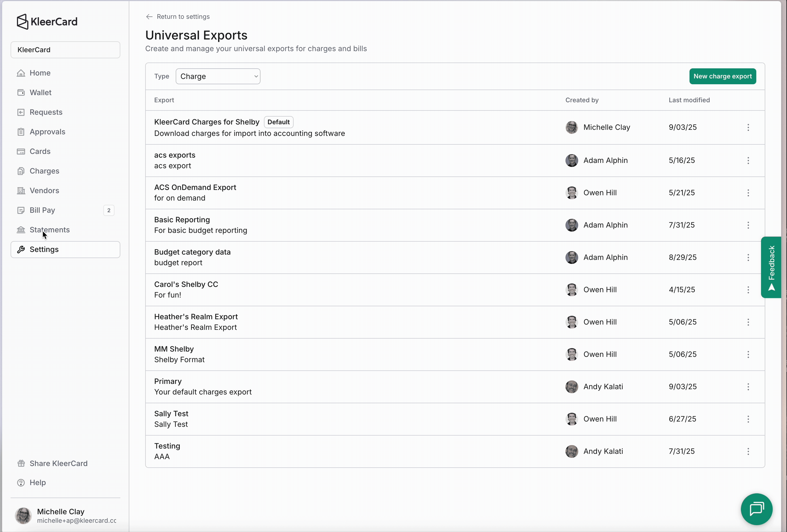Click the Wallet icon in sidebar
787x532 pixels.
click(21, 92)
